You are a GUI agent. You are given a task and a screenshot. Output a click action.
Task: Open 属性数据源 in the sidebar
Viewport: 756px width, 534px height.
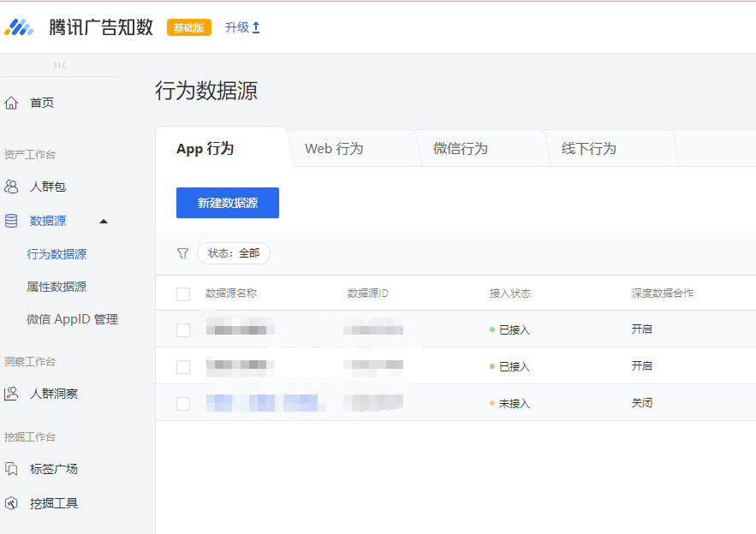[x=57, y=287]
